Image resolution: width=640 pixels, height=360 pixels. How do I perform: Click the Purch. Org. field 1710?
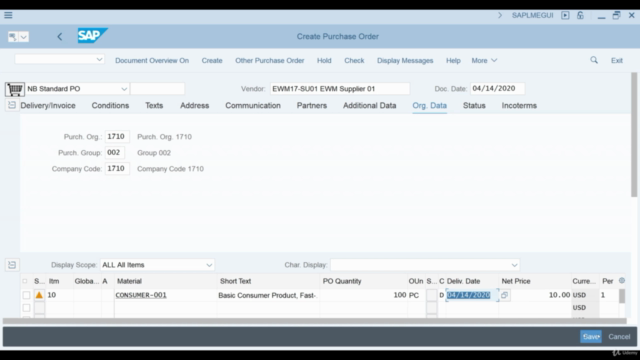pos(117,137)
